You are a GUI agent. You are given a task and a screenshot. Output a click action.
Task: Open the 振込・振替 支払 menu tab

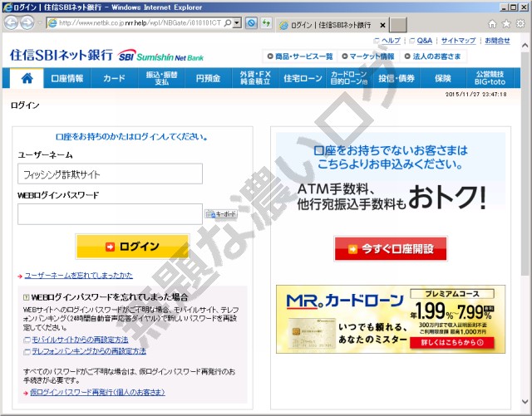161,78
